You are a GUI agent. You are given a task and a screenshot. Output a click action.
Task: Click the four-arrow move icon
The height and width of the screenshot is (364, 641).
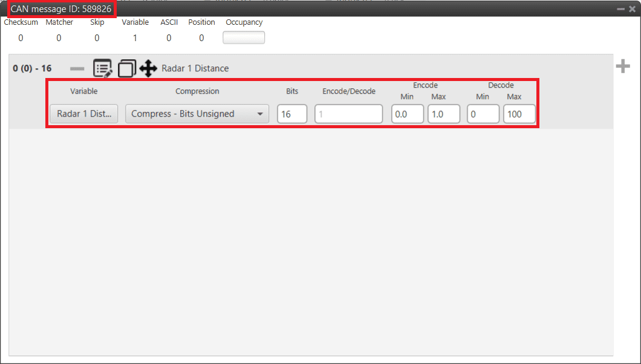pos(148,68)
